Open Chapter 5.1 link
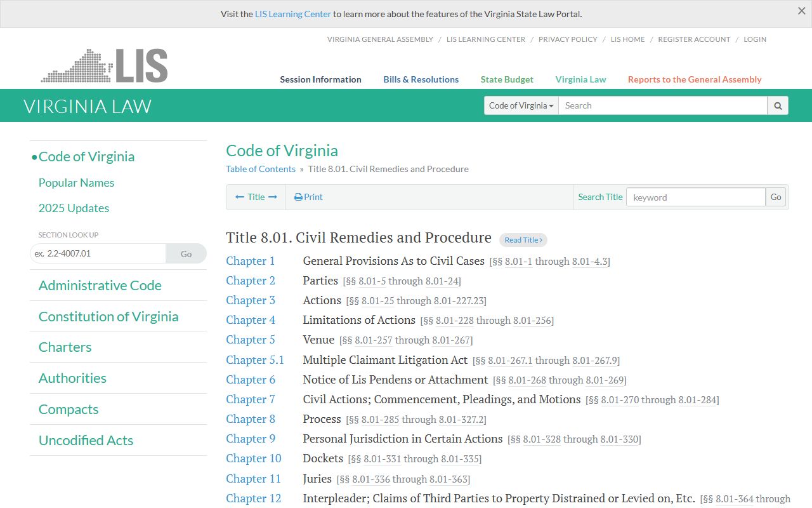Viewport: 812px width, 508px height. [255, 360]
